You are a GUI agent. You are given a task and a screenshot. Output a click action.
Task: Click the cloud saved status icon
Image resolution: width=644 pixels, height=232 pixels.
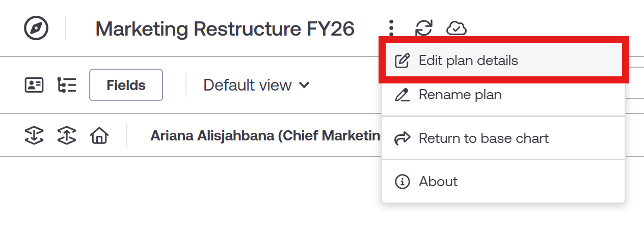(x=457, y=28)
